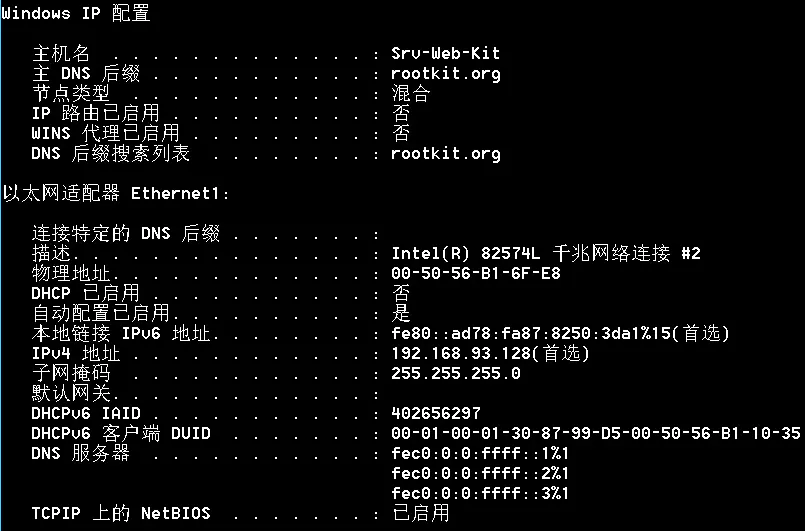Click the WINS 代理已启用 label
Viewport: 805px width, 531px height.
coord(105,133)
